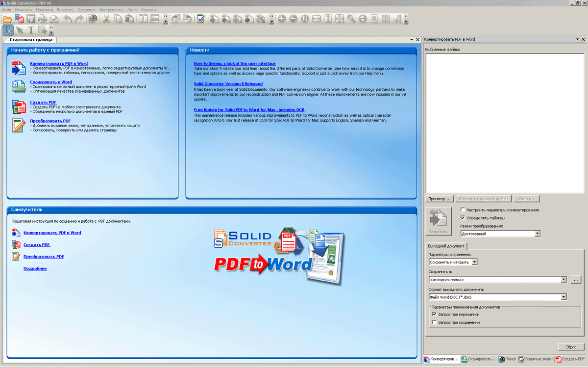Open the Справка menu

coord(148,10)
